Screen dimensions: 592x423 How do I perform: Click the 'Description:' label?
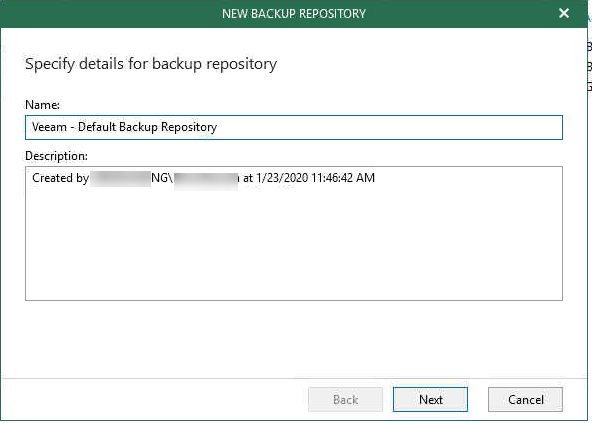56,156
